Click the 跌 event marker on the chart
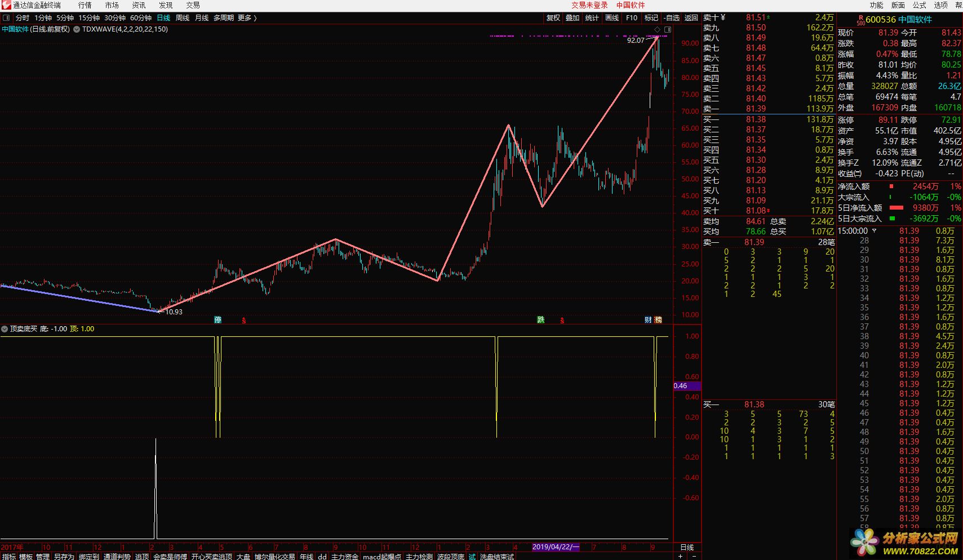The width and height of the screenshot is (963, 560). (541, 320)
